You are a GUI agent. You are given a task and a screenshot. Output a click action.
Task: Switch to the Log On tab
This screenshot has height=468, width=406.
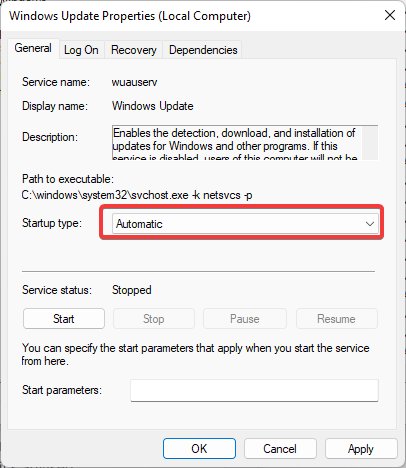(81, 50)
